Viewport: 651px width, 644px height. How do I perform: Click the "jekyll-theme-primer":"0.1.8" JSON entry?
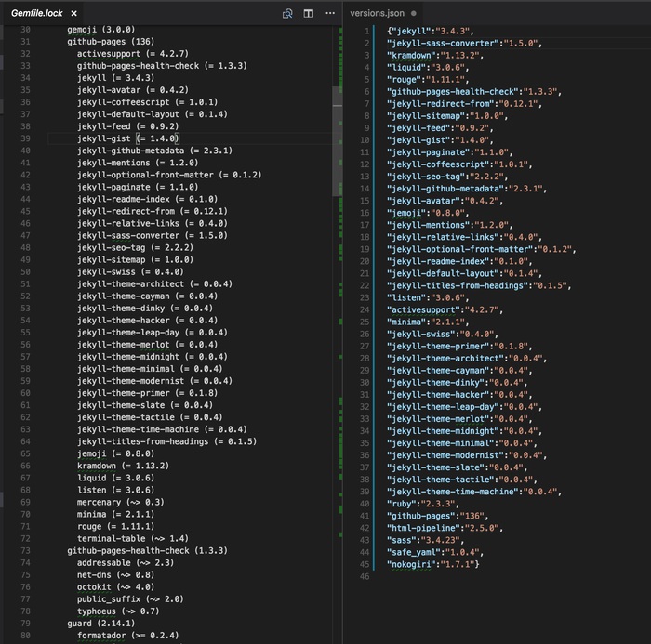click(x=459, y=346)
